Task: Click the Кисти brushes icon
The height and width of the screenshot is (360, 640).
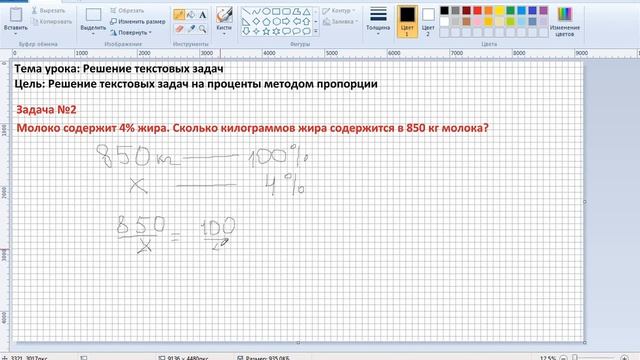Action: point(224,16)
